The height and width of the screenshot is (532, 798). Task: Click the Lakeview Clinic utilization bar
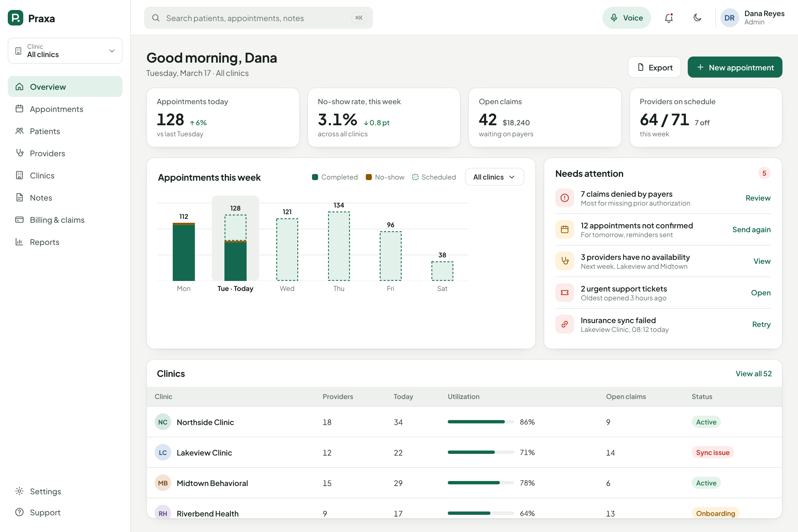[x=481, y=452]
